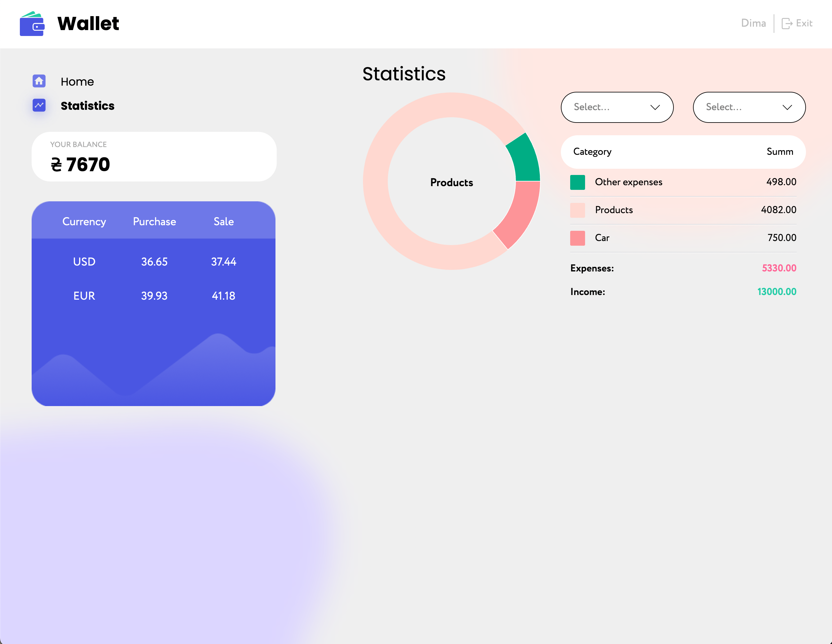Click the 498.00 sum value

781,182
